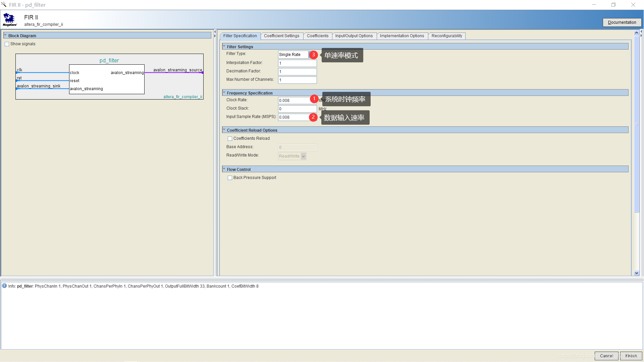Open the Documentation button

pos(622,22)
